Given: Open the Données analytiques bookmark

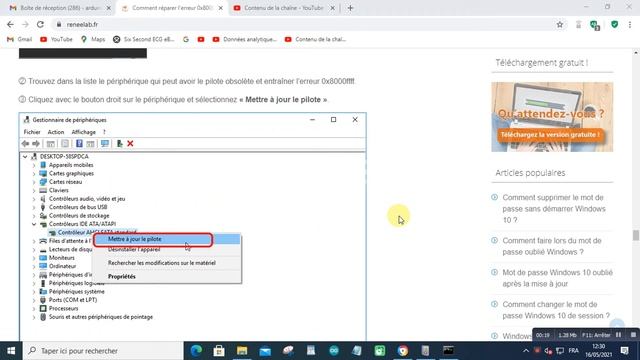Looking at the screenshot, I should [x=244, y=39].
